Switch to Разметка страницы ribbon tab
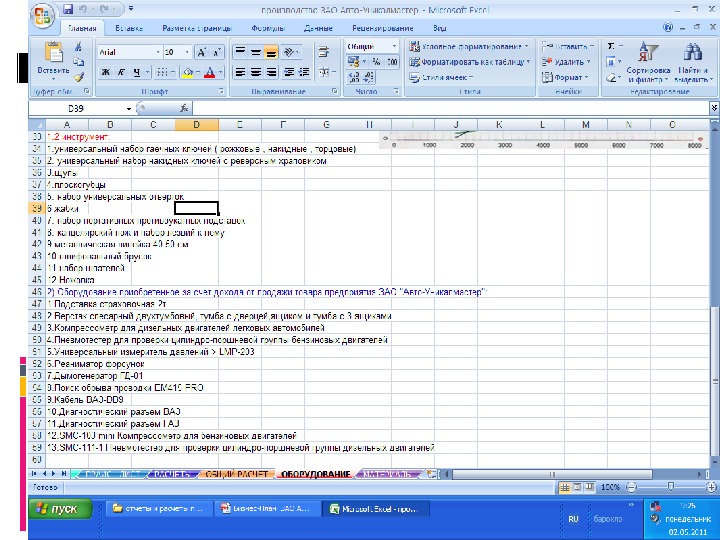Screen dimensions: 720x540 197,28
